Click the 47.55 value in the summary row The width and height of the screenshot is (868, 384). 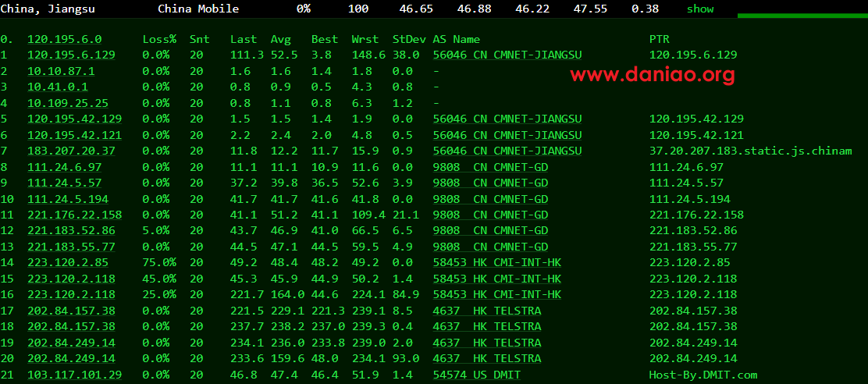tap(591, 9)
